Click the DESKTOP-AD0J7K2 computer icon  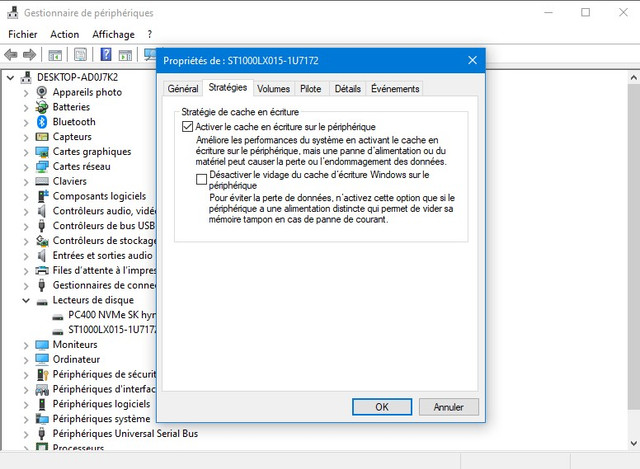pos(26,77)
